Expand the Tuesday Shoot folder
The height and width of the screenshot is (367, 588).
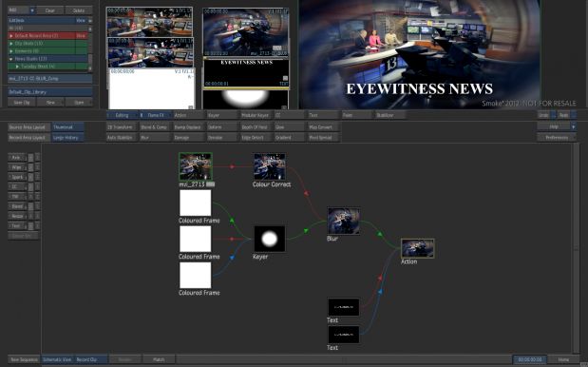pyautogui.click(x=17, y=67)
